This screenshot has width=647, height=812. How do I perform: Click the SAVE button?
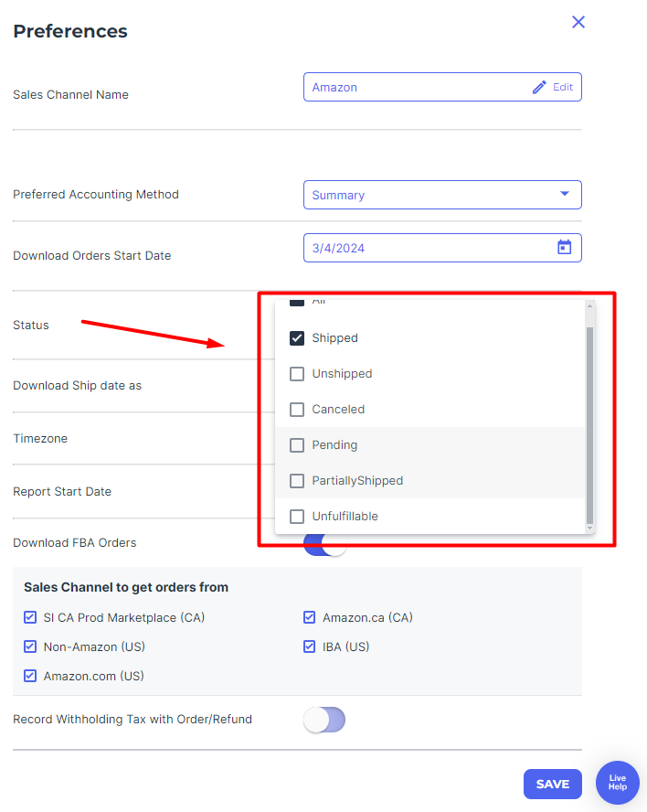(x=553, y=784)
